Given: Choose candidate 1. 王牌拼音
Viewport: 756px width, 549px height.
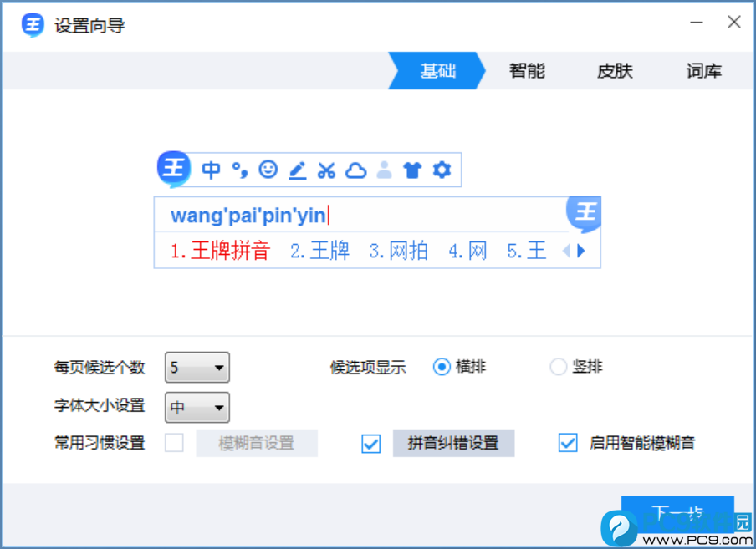Looking at the screenshot, I should 220,251.
